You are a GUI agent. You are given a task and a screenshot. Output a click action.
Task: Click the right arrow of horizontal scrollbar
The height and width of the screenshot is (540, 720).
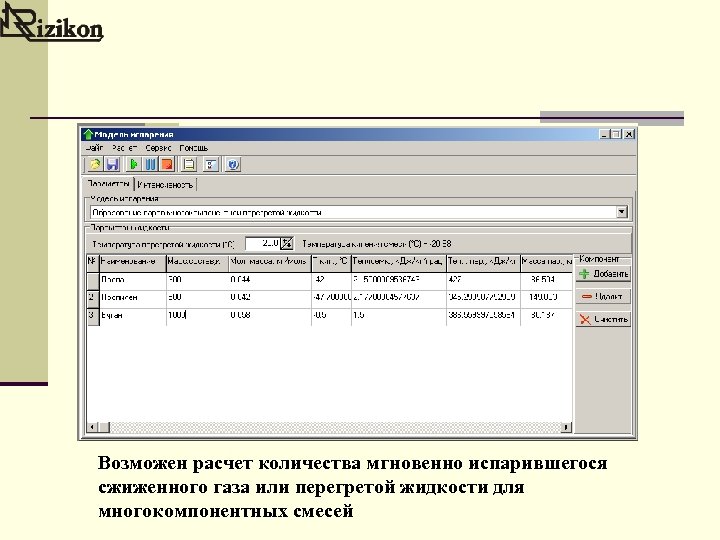point(566,427)
